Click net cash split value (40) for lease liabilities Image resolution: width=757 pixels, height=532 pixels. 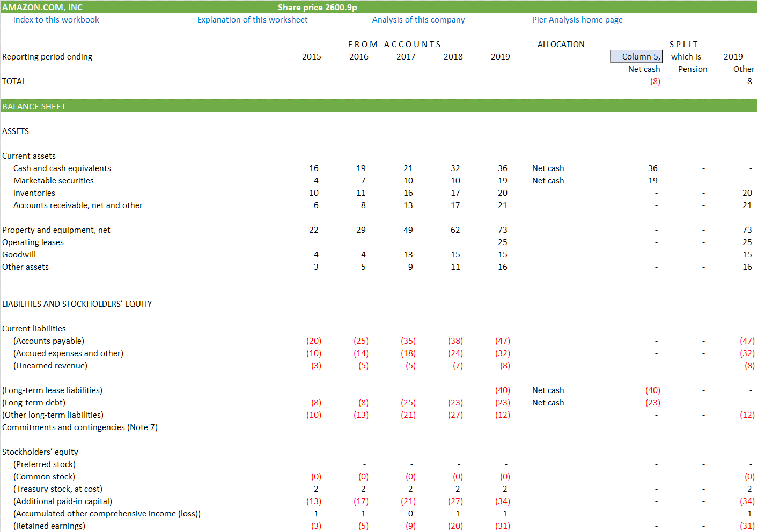pyautogui.click(x=653, y=390)
